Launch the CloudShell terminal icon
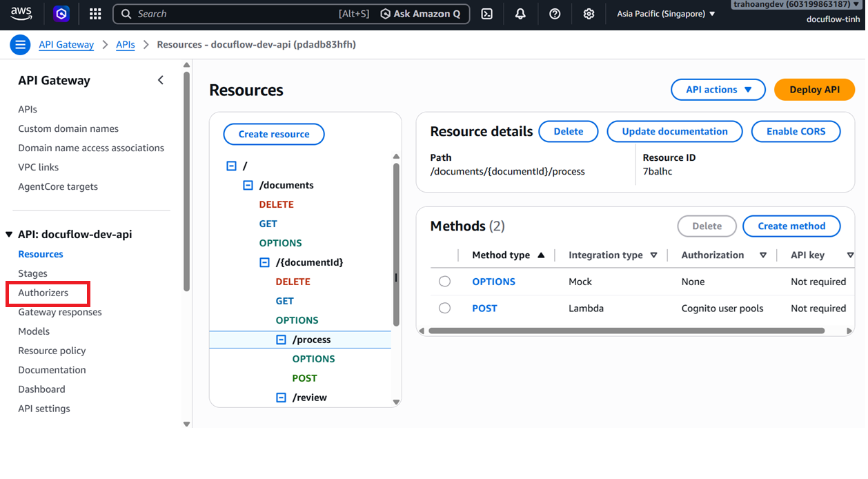 click(x=487, y=14)
